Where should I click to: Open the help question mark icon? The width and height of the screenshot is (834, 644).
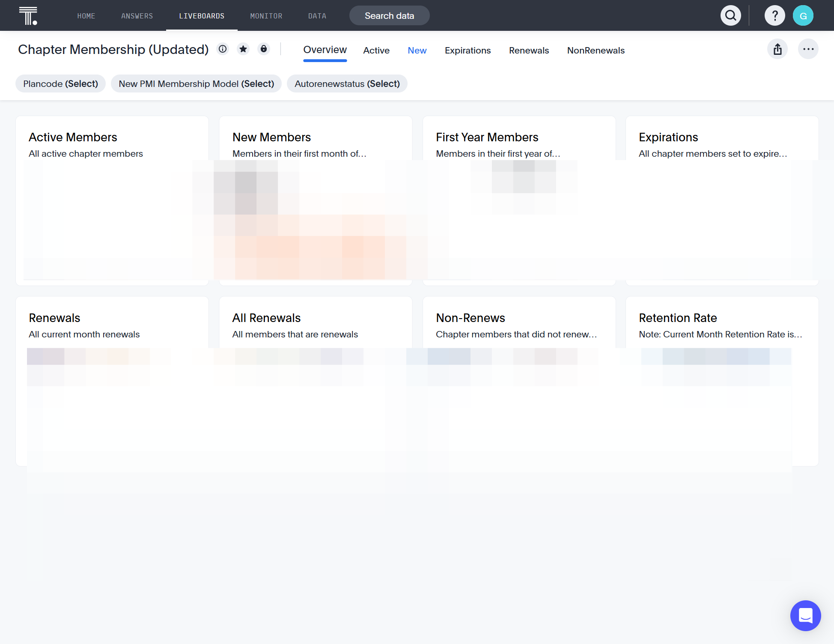tap(775, 16)
